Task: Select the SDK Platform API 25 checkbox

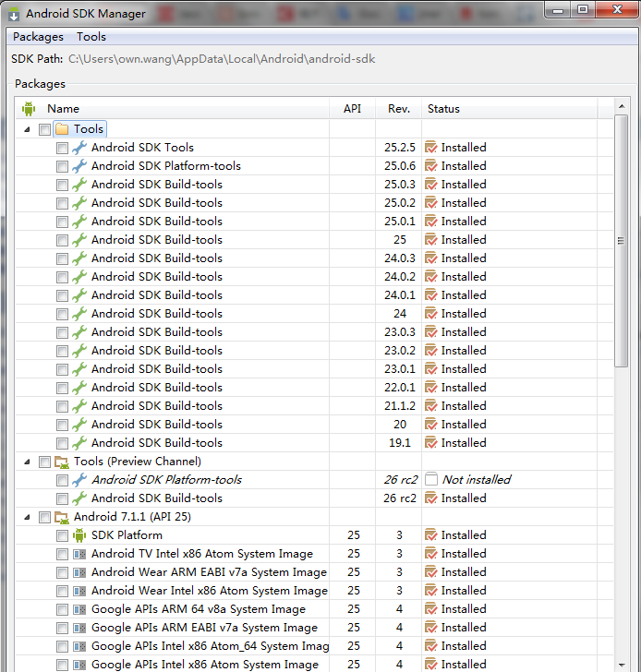Action: point(62,535)
